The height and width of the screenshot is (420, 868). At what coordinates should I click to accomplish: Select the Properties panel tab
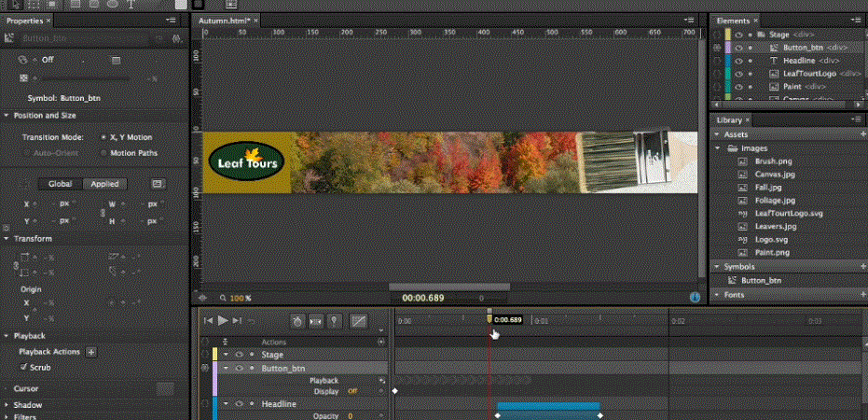tap(25, 21)
